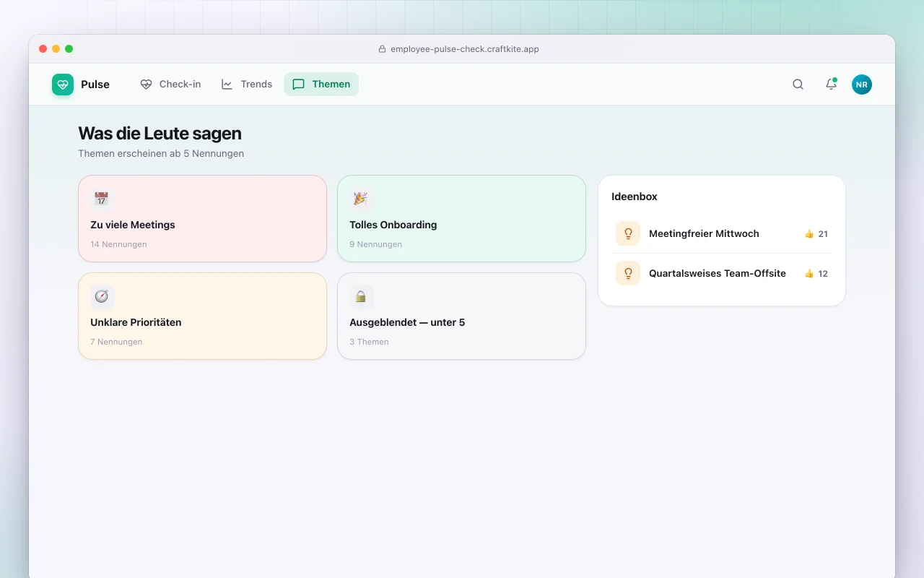Click the 9 Nennungen count
Screen dimensions: 924x578
coord(376,244)
